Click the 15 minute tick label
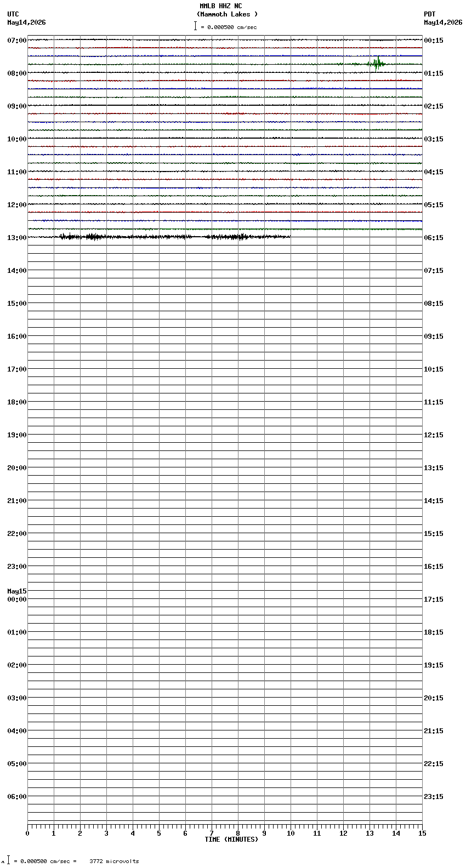The image size is (466, 868). click(422, 833)
